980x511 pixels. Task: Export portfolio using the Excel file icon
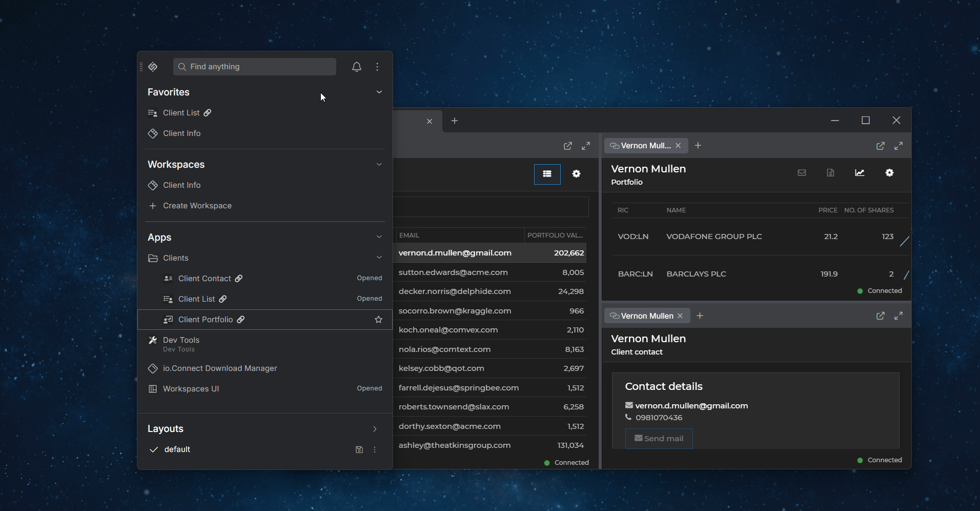(x=830, y=173)
